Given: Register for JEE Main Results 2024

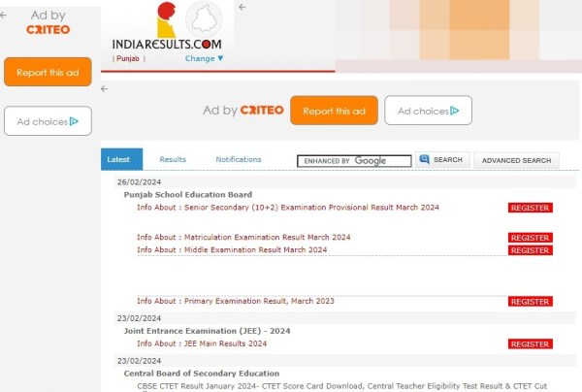Looking at the screenshot, I should coord(531,343).
